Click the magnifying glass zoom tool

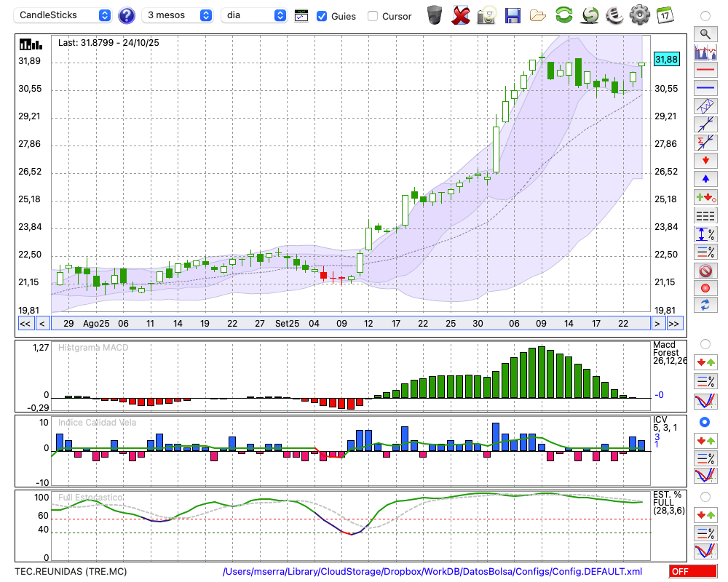pos(705,33)
